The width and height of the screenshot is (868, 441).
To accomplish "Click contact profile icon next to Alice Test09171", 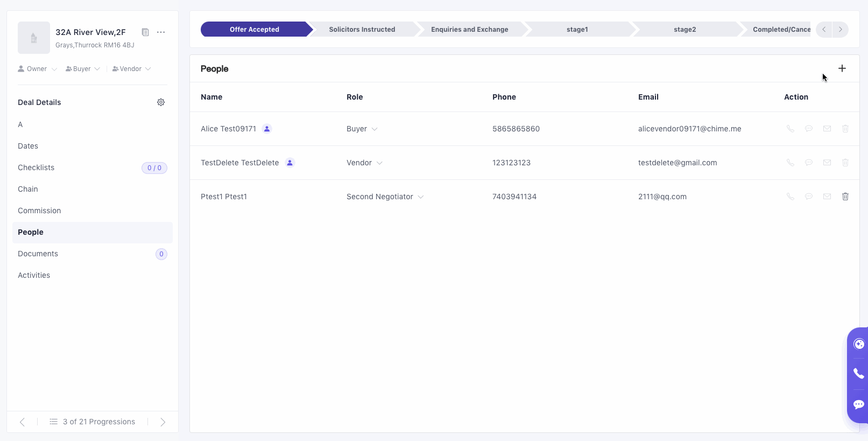I will point(267,129).
